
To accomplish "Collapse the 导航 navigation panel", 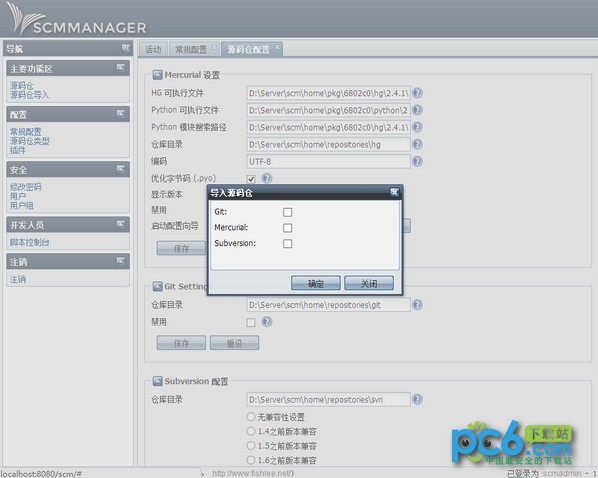I will click(126, 48).
